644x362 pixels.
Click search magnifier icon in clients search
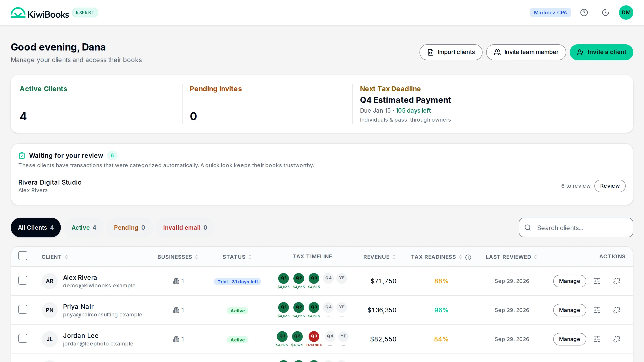pos(528,228)
